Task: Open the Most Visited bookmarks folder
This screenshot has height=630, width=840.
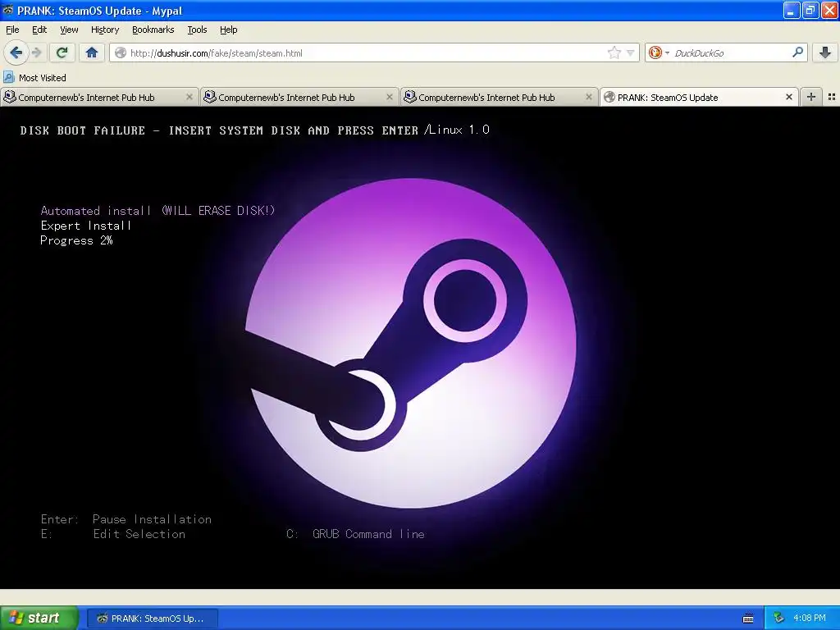Action: [34, 78]
